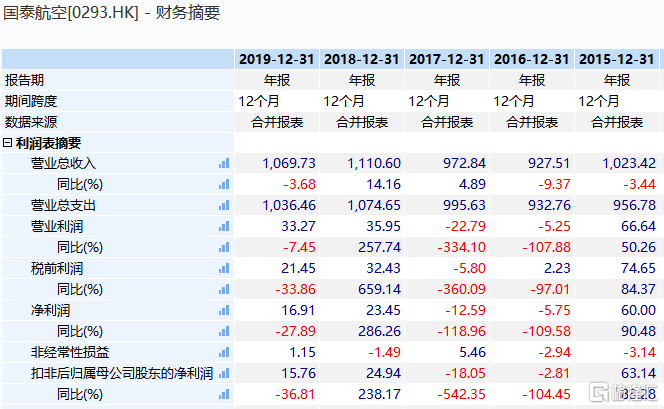The width and height of the screenshot is (664, 409).
Task: Select the 2018-12-31 column header
Action: (x=361, y=59)
